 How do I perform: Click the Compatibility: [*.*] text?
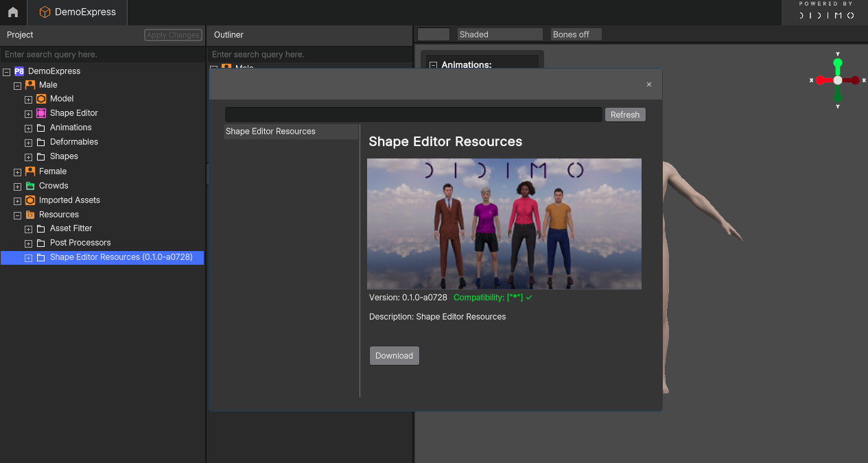pyautogui.click(x=489, y=298)
